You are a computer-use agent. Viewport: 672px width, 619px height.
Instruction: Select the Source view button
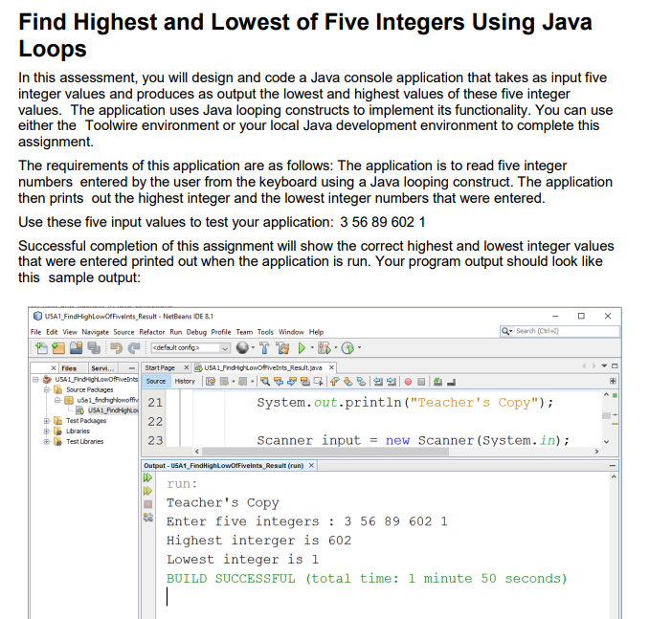click(156, 381)
